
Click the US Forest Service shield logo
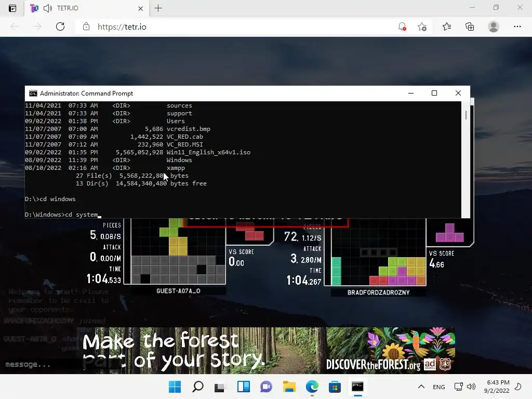[x=445, y=364]
